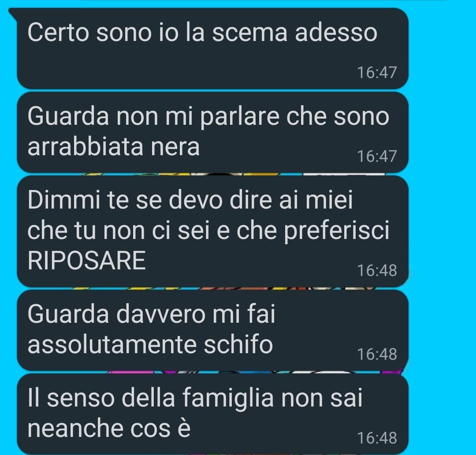Click the capitalized word "RIPOSARE"
The height and width of the screenshot is (455, 476).
86,261
